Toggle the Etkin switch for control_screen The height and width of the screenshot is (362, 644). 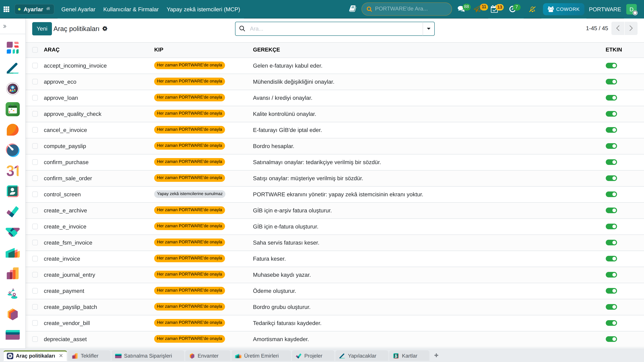click(611, 194)
